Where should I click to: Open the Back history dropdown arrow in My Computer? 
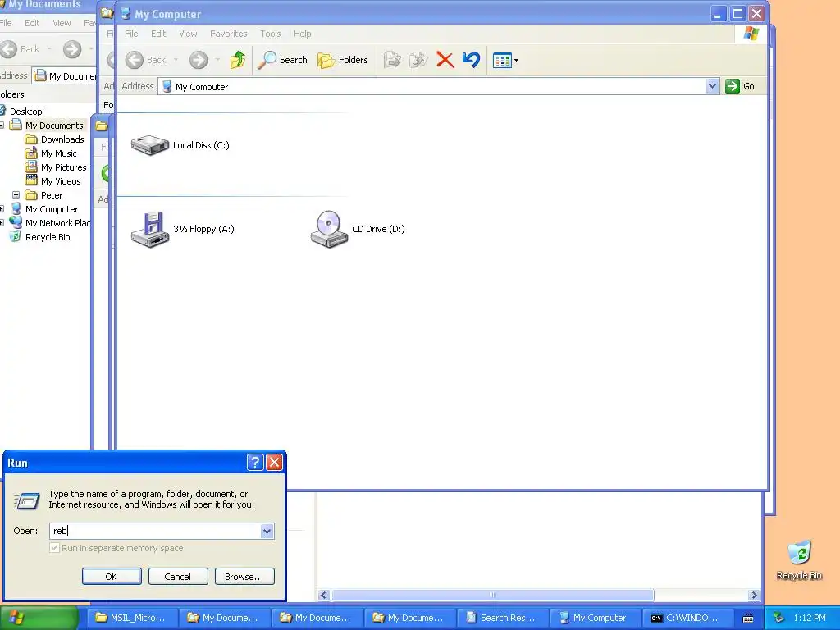(176, 59)
